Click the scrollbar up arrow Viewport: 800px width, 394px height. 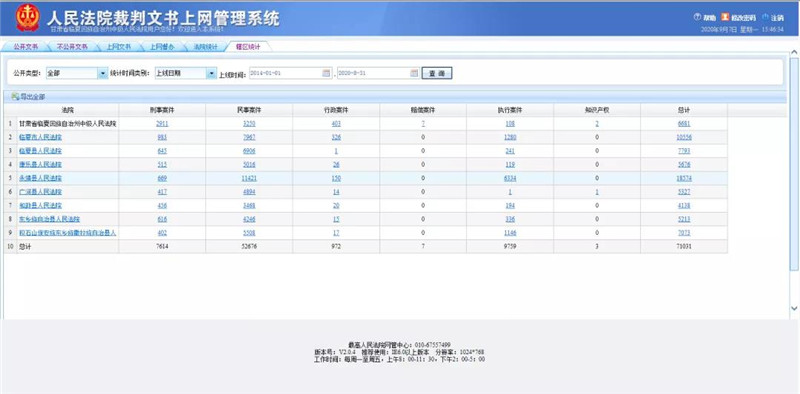794,53
